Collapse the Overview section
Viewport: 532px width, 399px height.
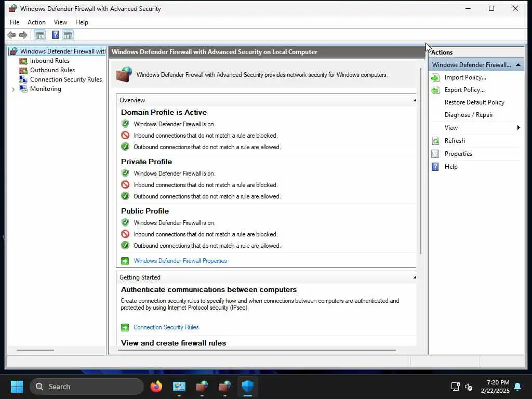pos(415,100)
